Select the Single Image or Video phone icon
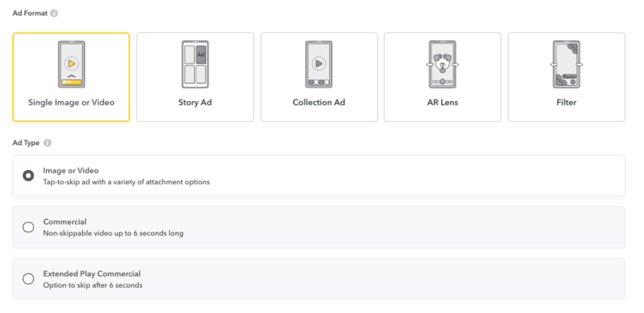Viewport: 644px width, 313px height. pyautogui.click(x=72, y=64)
